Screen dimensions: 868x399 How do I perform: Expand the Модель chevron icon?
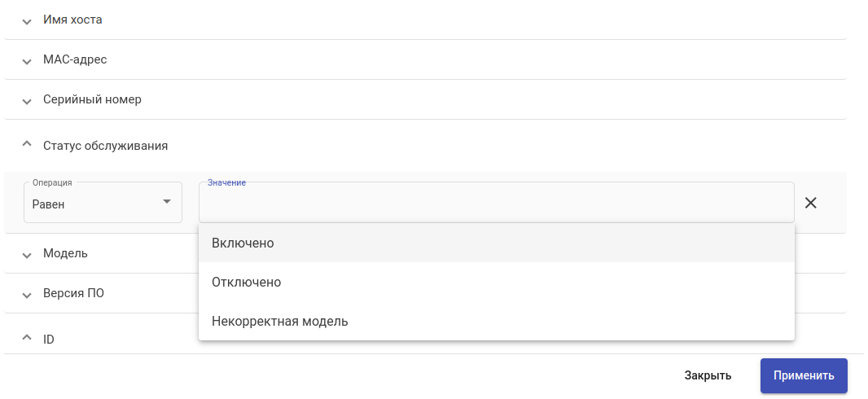click(x=27, y=254)
